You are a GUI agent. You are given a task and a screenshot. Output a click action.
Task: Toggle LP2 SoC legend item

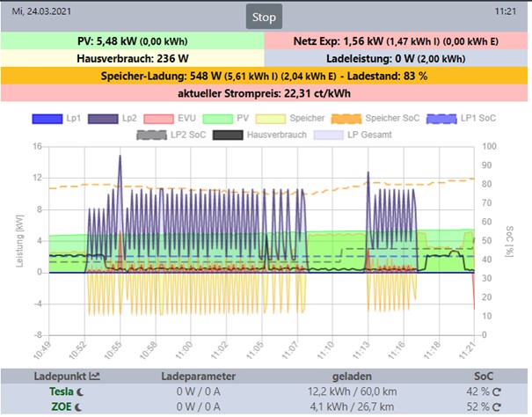(175, 135)
